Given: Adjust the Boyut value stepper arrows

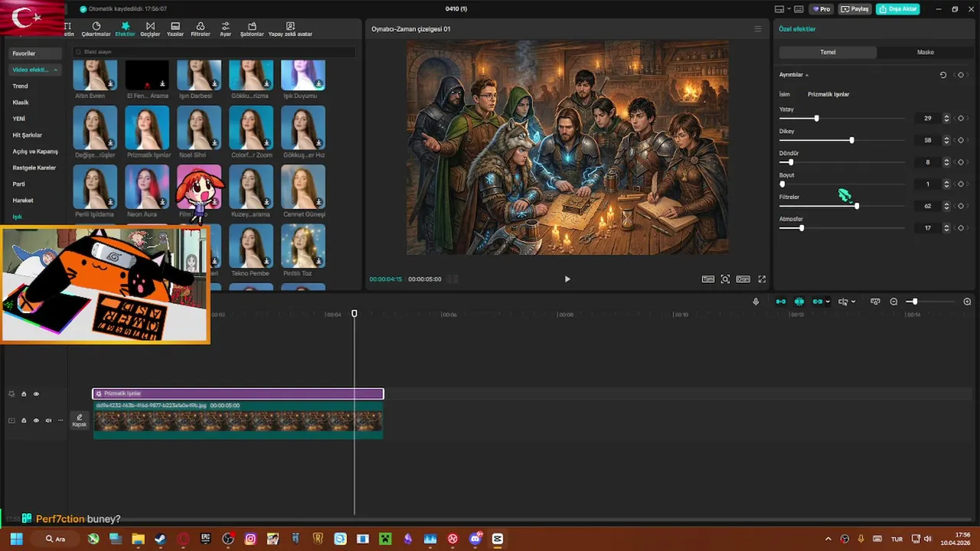Looking at the screenshot, I should pos(946,184).
